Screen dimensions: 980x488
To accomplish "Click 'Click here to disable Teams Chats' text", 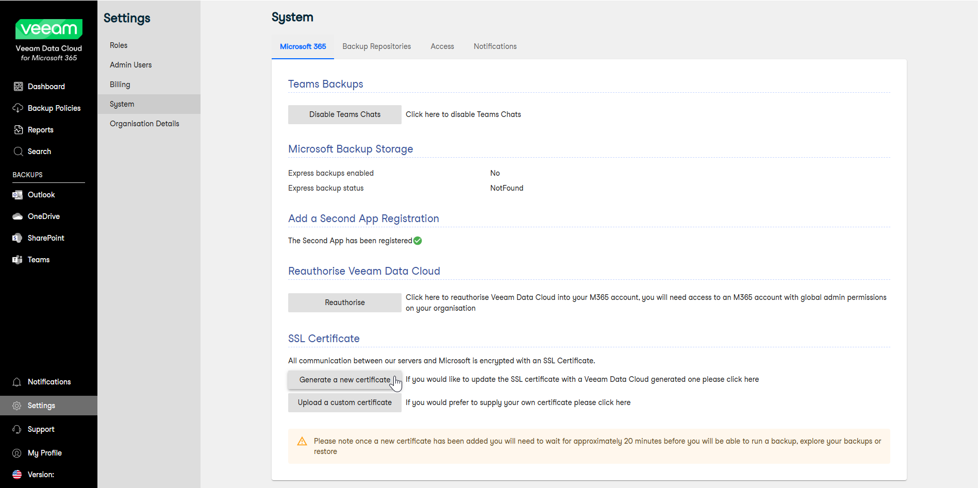I will [463, 114].
